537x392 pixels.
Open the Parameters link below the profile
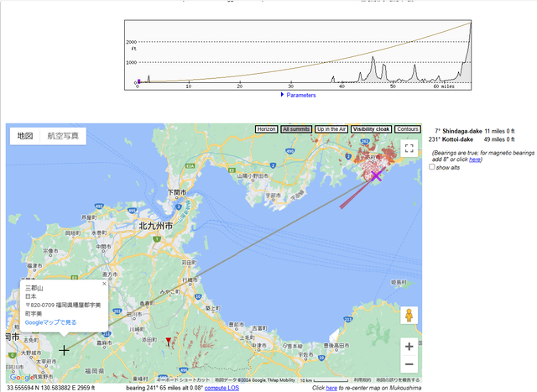[301, 95]
